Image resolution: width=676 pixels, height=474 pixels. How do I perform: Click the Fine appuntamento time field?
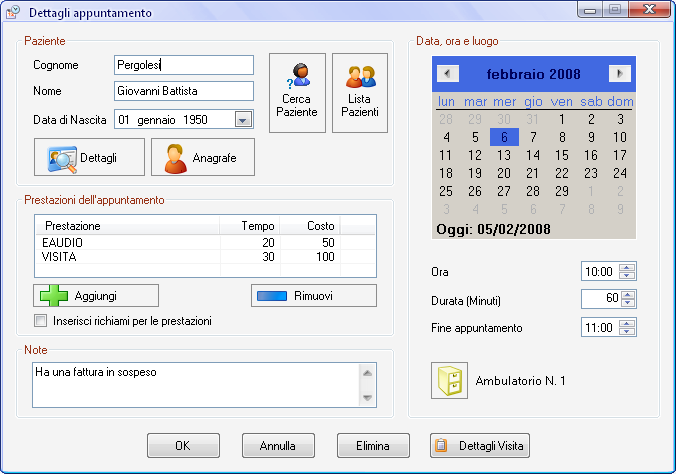click(x=599, y=328)
